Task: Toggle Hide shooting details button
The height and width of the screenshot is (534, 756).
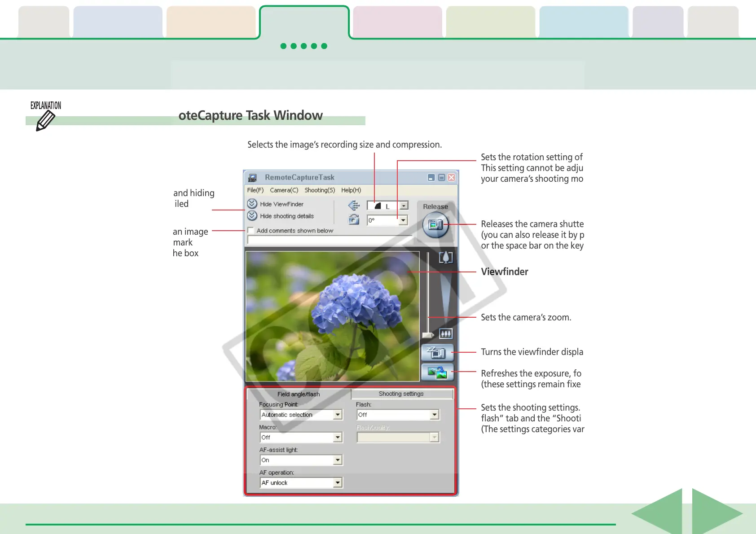Action: pos(252,216)
